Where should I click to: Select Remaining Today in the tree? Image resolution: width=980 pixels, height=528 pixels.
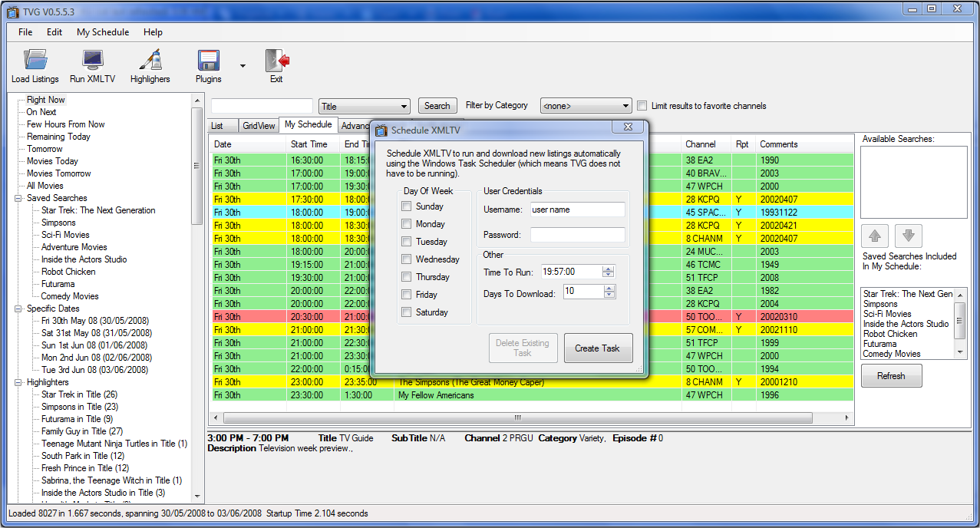tap(58, 137)
